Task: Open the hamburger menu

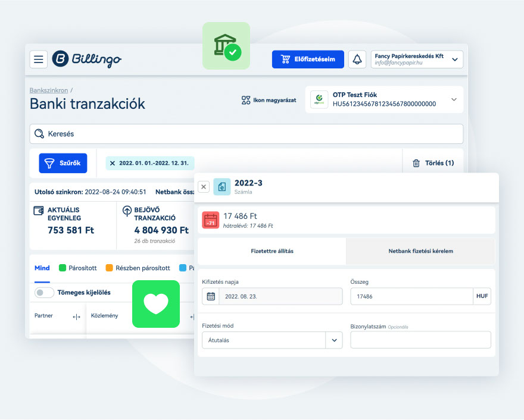Action: pos(39,59)
